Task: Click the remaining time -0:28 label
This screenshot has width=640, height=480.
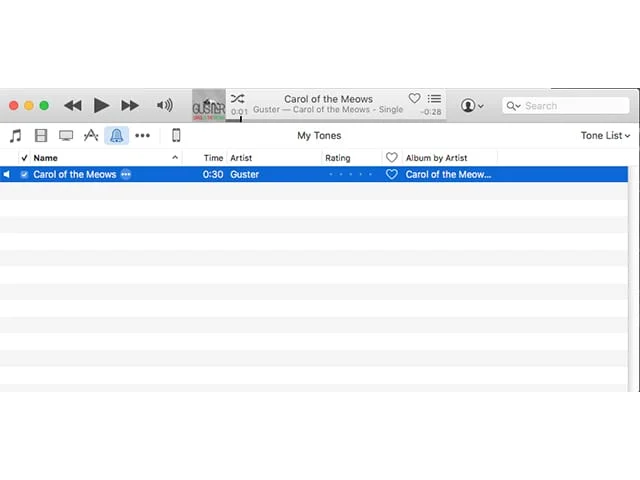Action: tap(431, 112)
